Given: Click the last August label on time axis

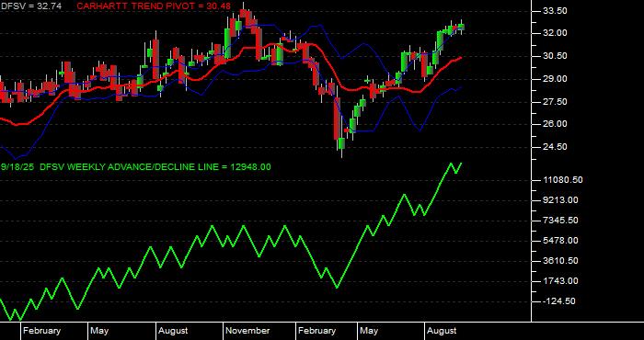Looking at the screenshot, I should [442, 331].
